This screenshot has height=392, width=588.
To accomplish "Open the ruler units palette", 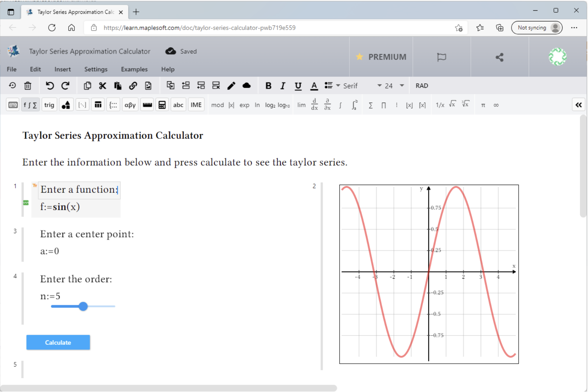I will click(x=148, y=105).
